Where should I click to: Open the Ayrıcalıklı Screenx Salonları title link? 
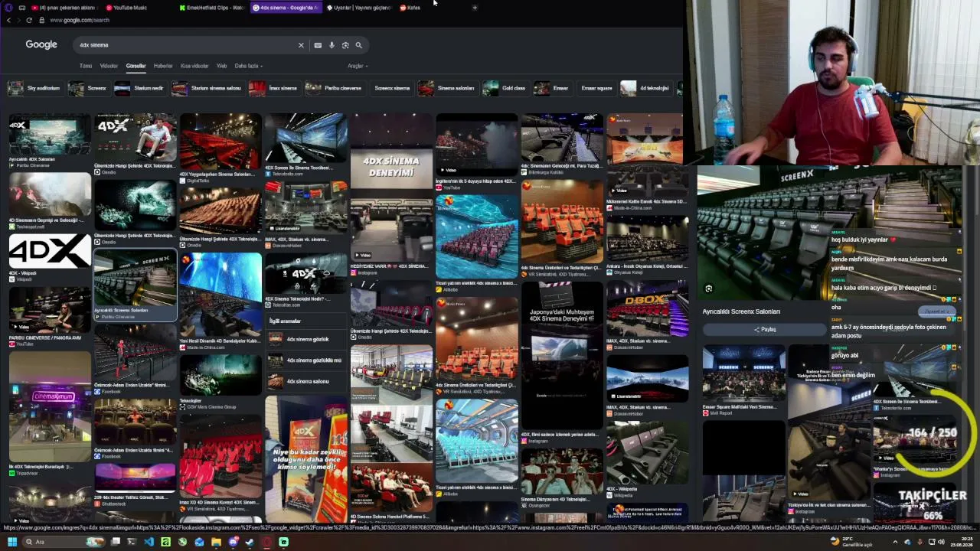(741, 311)
